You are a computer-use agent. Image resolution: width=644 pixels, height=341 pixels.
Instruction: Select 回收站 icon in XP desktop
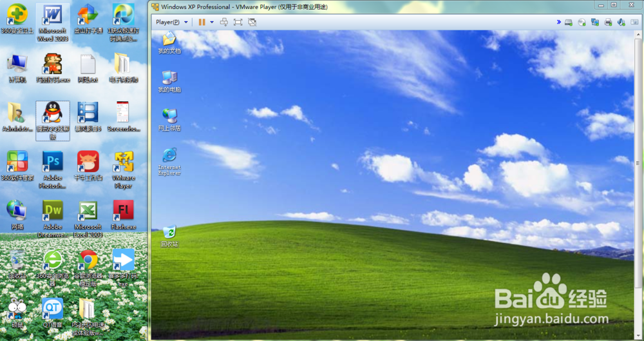pos(169,236)
